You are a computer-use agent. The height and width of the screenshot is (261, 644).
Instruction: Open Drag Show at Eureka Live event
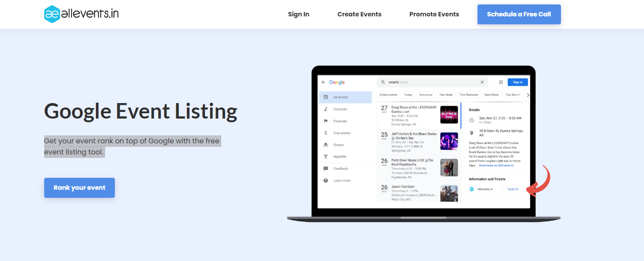[418, 115]
